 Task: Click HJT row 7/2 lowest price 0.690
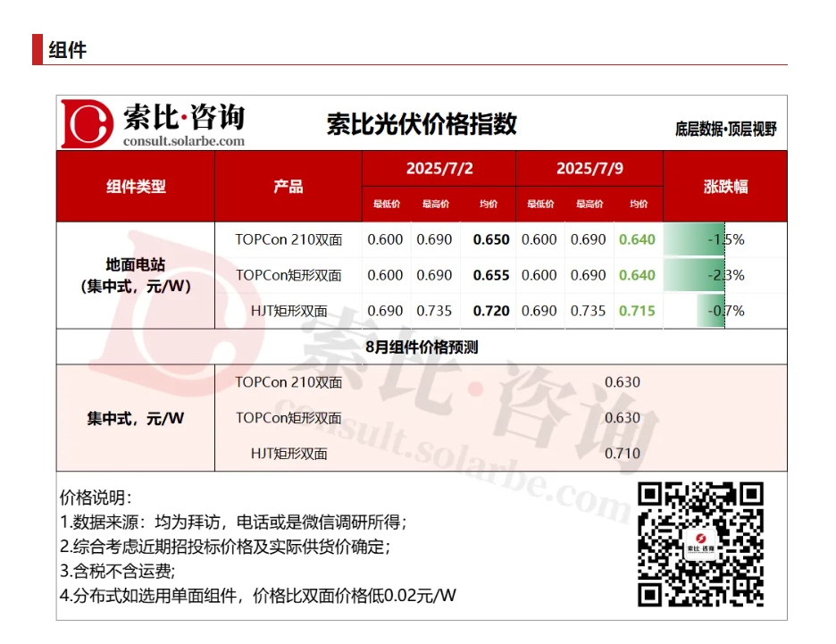[385, 311]
